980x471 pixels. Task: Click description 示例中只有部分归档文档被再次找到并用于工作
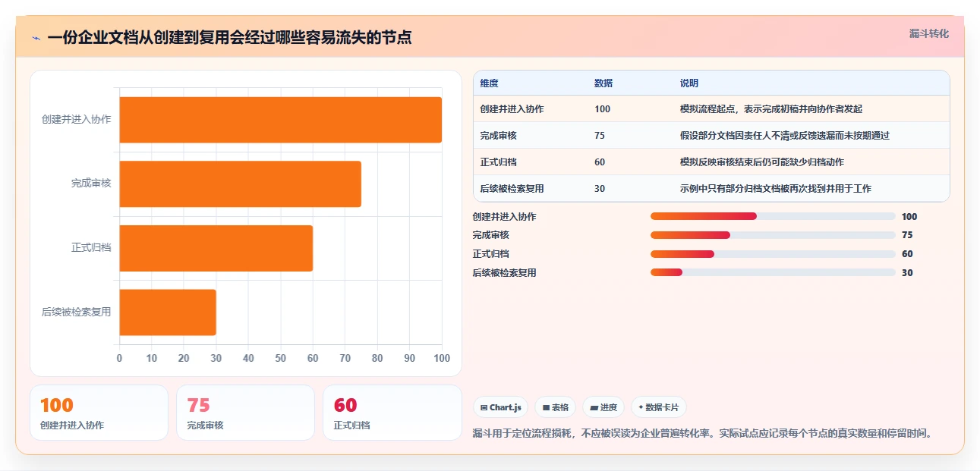click(776, 189)
